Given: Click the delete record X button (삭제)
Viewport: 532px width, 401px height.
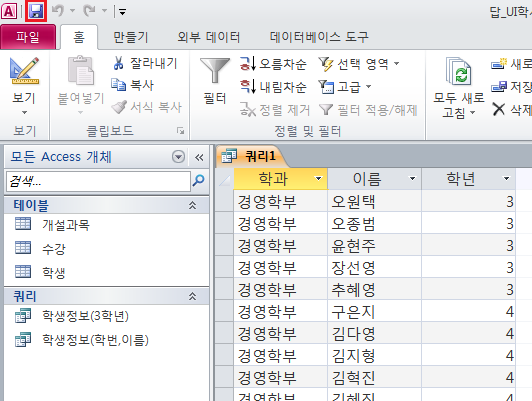Looking at the screenshot, I should tap(512, 110).
